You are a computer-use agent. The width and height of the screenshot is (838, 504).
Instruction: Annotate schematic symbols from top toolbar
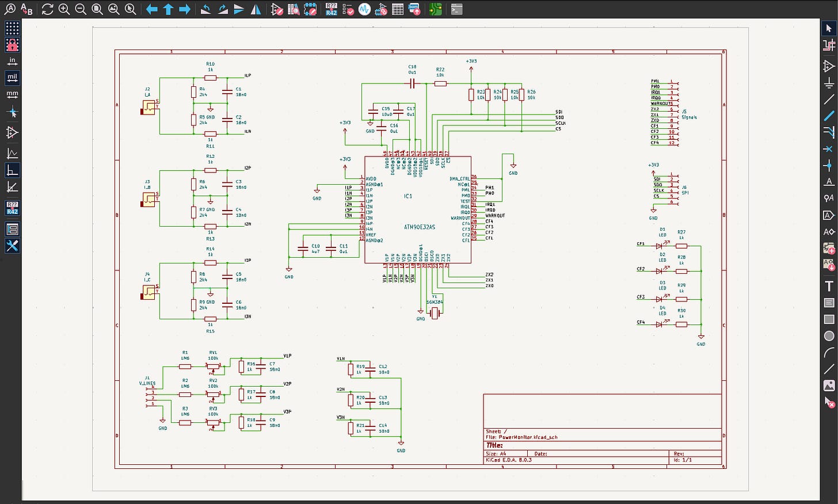332,9
